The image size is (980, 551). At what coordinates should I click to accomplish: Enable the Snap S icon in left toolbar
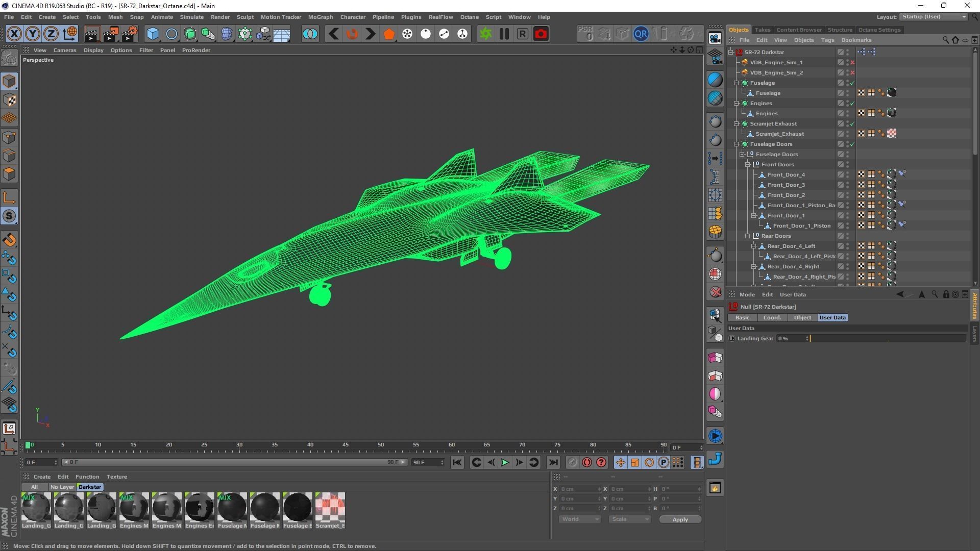point(9,216)
